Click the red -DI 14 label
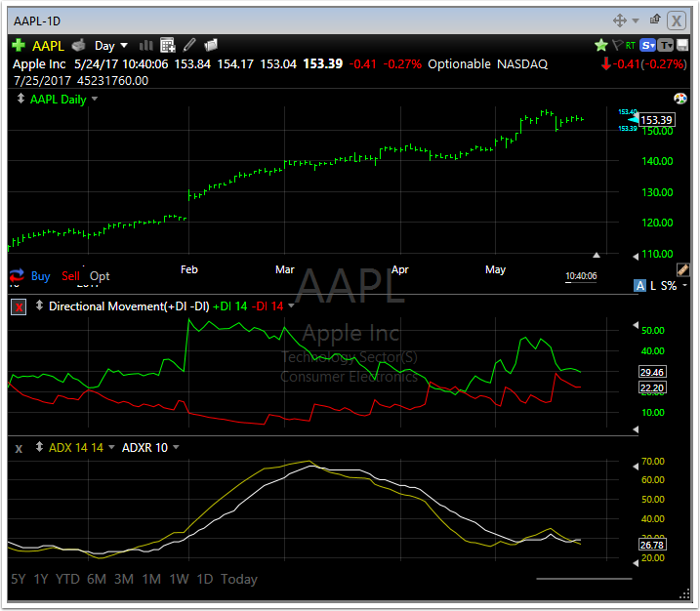The width and height of the screenshot is (700, 611). point(268,306)
